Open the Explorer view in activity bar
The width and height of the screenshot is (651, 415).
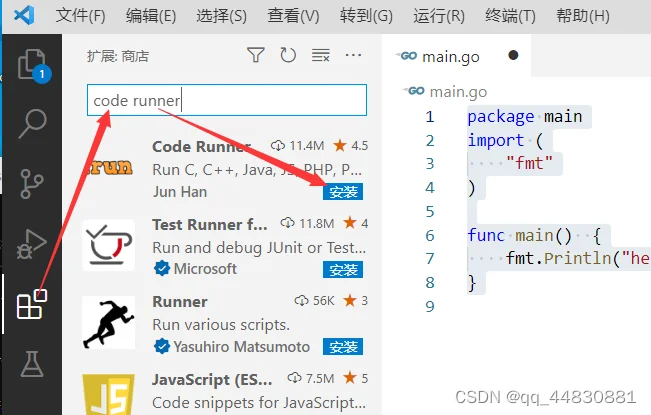tap(32, 65)
